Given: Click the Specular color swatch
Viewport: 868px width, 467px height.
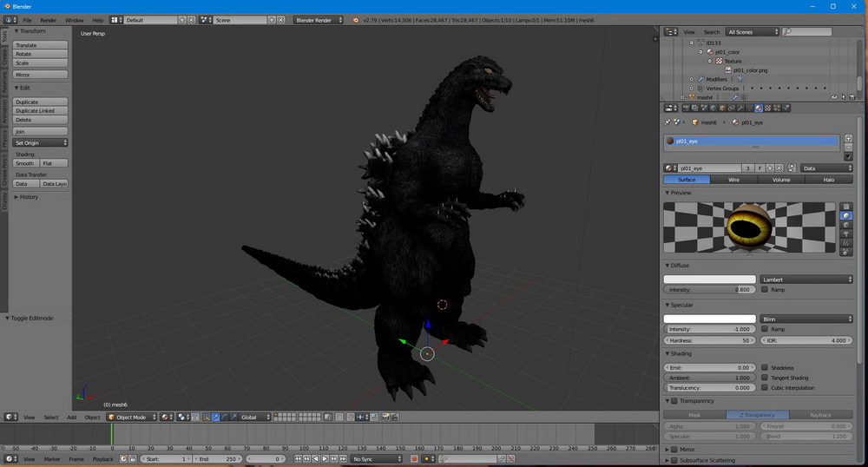Looking at the screenshot, I should tap(710, 319).
